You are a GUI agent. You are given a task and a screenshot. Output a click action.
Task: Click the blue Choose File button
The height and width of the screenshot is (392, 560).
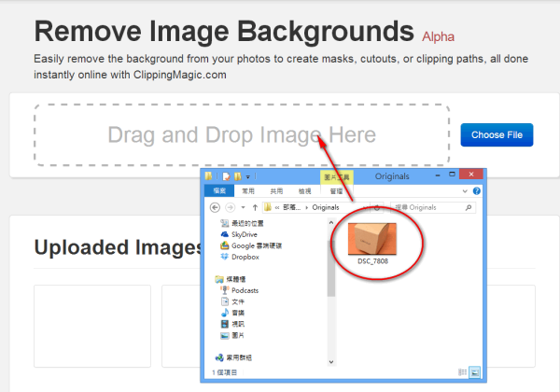(x=497, y=135)
